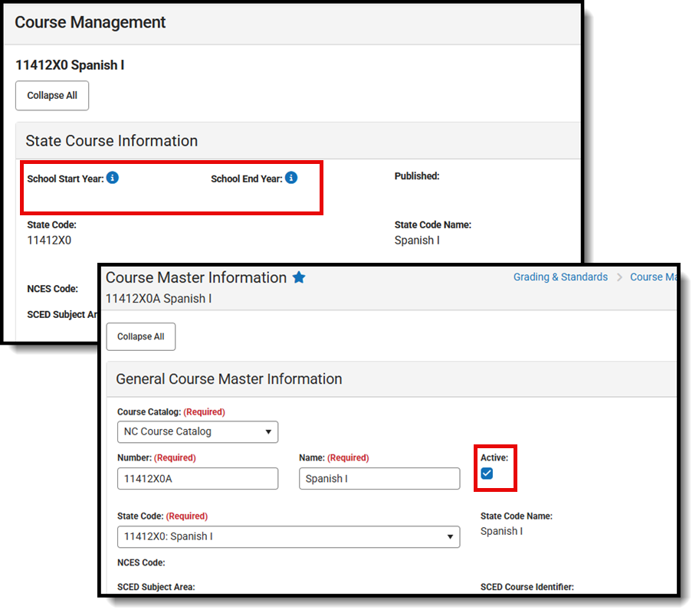This screenshot has width=699, height=616.
Task: Open the NC Course Catalog dropdown
Action: point(197,431)
